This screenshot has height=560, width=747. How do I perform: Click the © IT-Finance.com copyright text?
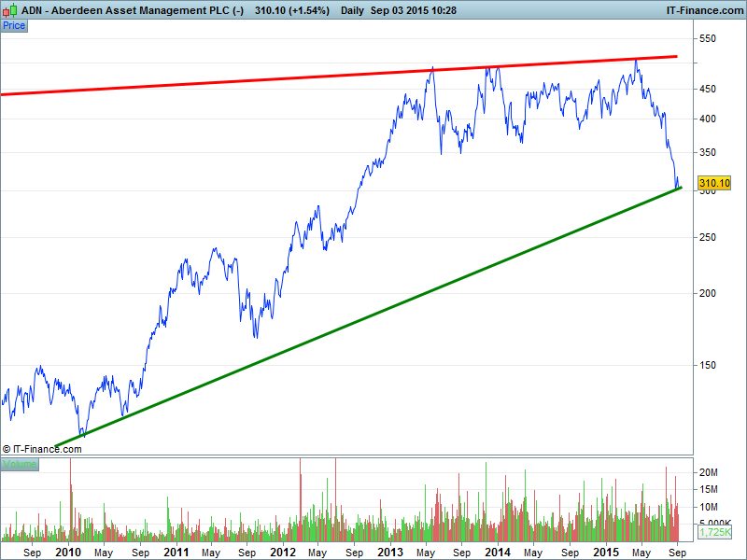click(x=42, y=449)
